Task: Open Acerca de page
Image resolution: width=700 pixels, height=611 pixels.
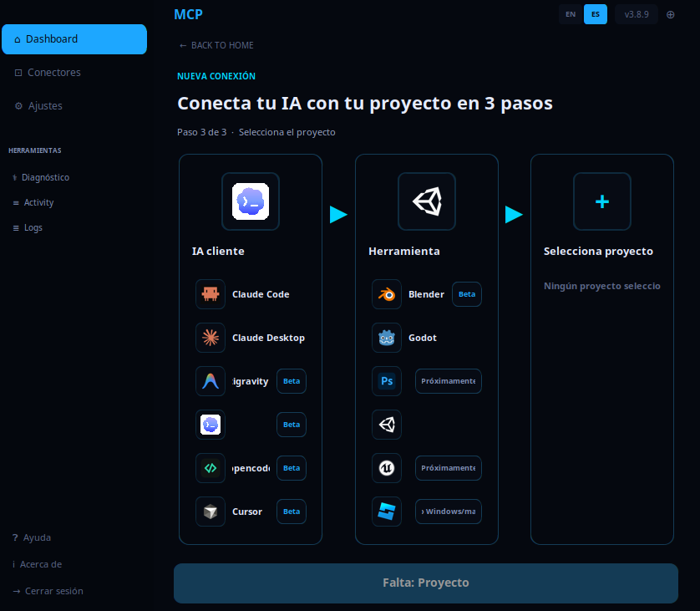Action: tap(37, 564)
